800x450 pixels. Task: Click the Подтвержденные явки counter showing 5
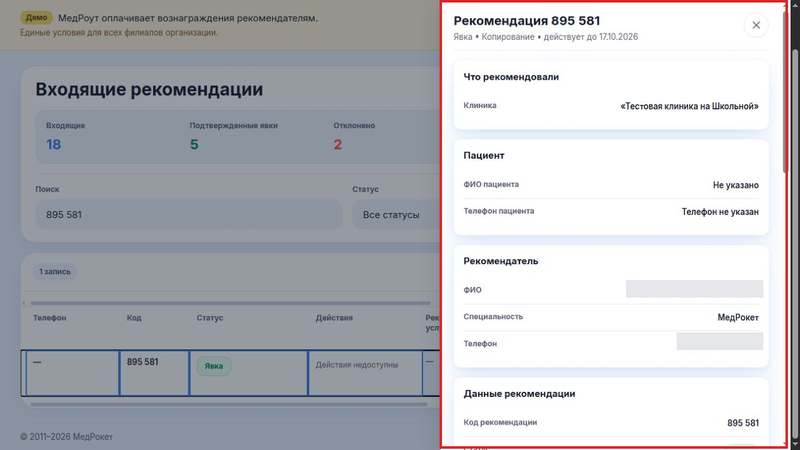click(252, 137)
